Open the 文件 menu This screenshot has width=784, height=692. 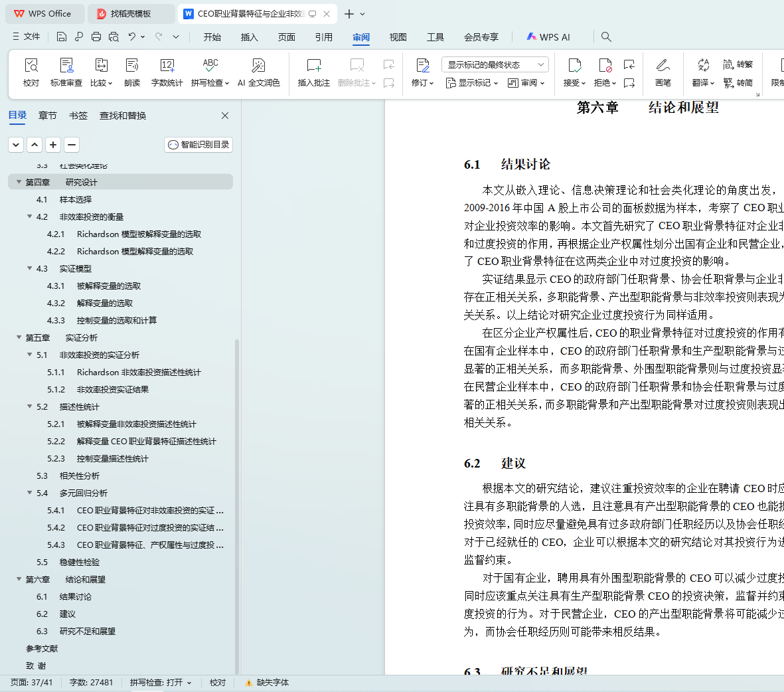pyautogui.click(x=27, y=37)
